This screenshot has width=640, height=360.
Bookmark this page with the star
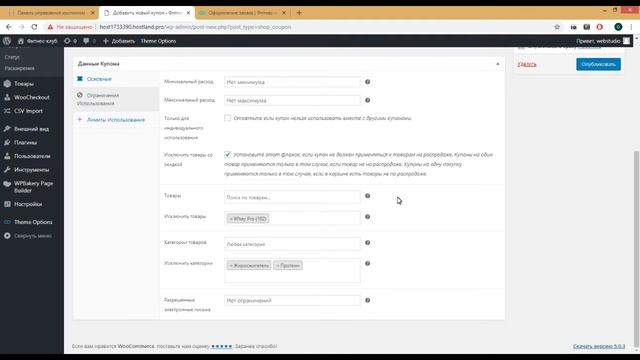click(x=557, y=27)
